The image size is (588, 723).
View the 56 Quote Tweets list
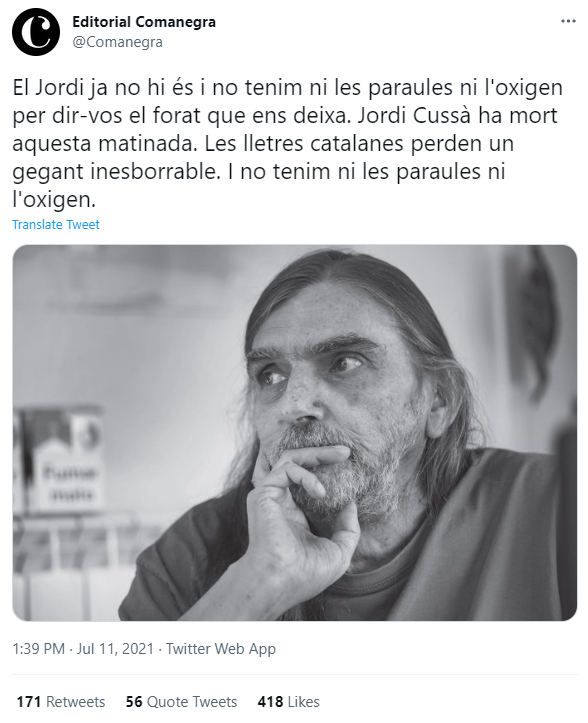[x=181, y=702]
